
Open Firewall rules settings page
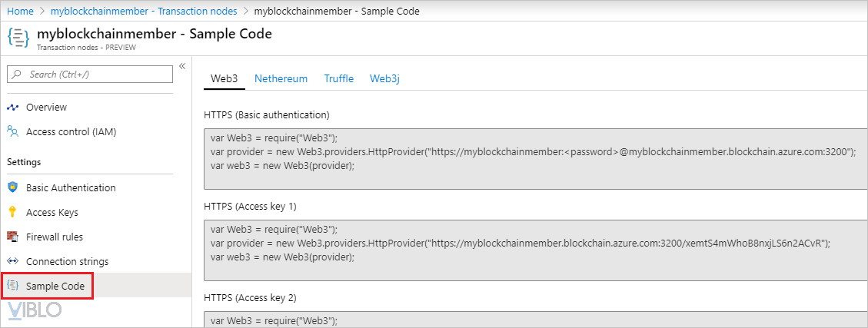click(x=54, y=237)
